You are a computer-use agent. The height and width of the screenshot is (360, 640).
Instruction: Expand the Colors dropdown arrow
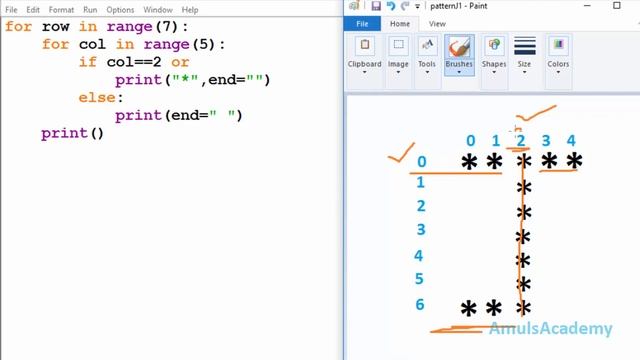click(558, 72)
